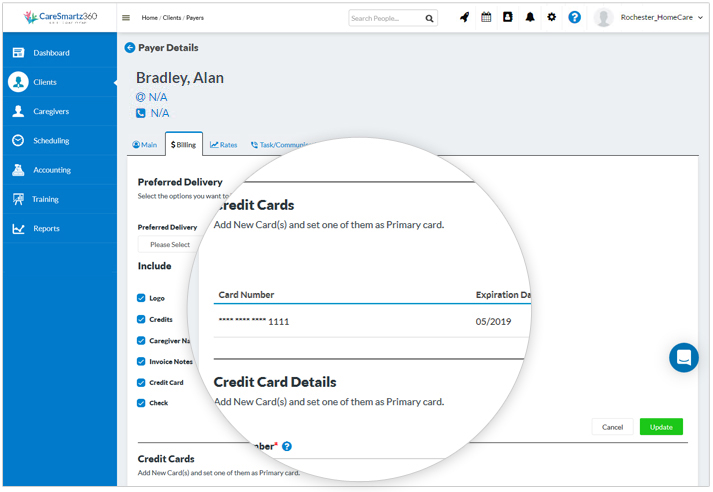Open notifications bell icon
The height and width of the screenshot is (492, 713).
pos(530,18)
